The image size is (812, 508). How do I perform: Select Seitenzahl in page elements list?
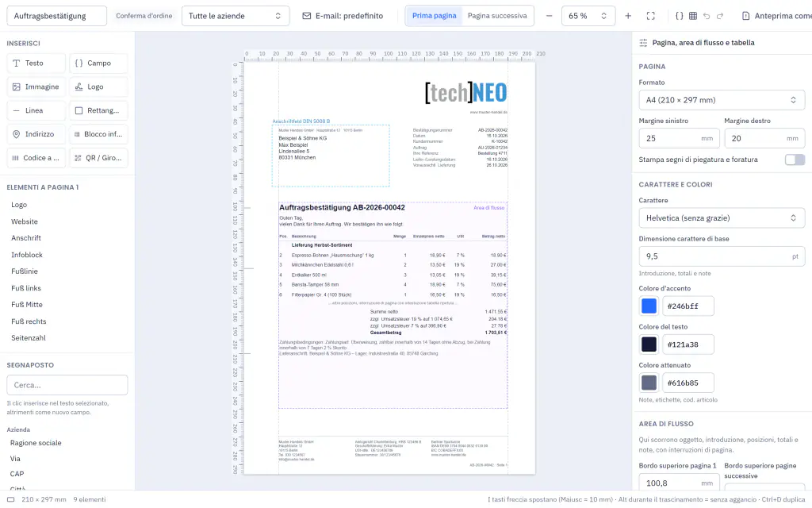[29, 338]
